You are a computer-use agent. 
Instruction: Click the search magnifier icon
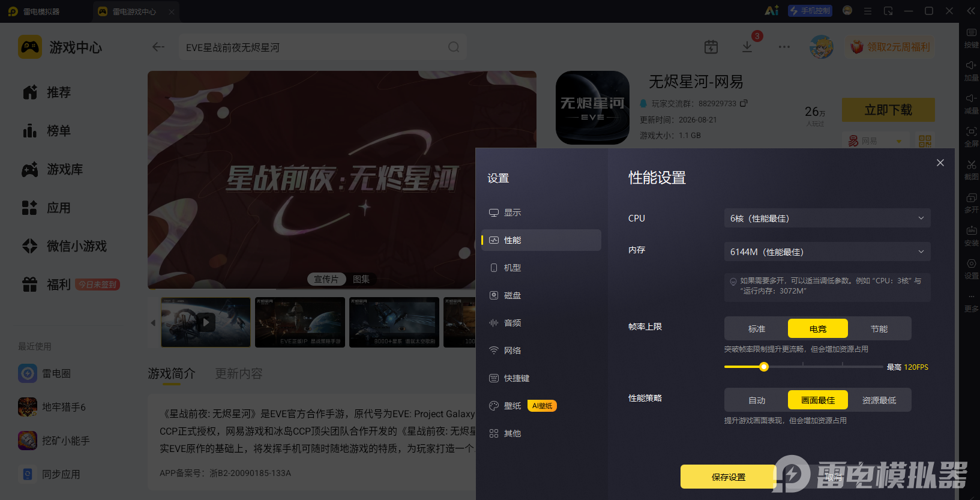click(x=454, y=47)
